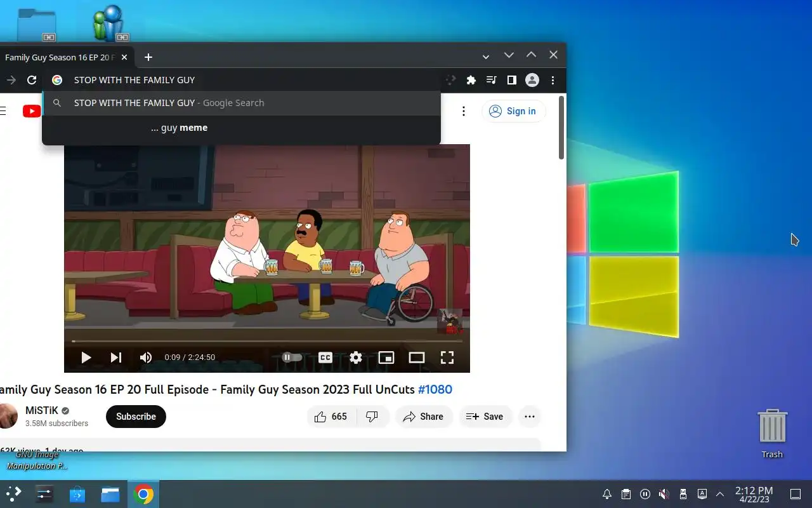
Task: Reload the page in Chrome
Action: point(32,80)
